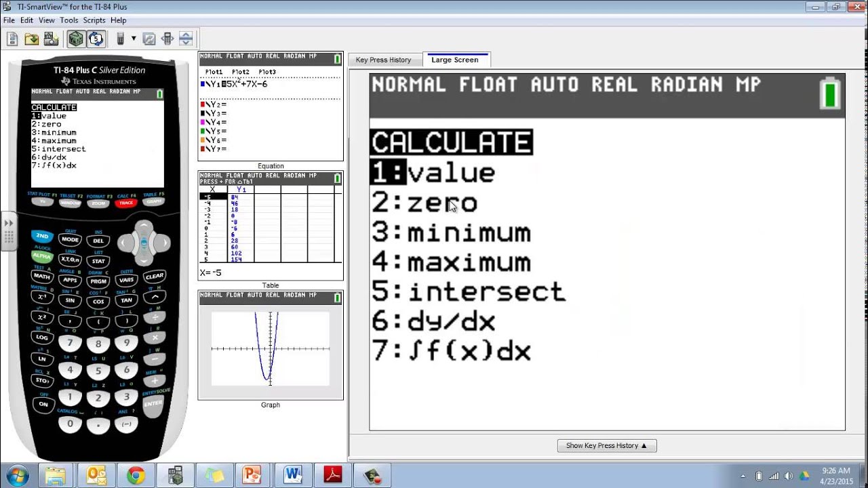Open Google Chrome from the taskbar

click(x=136, y=475)
